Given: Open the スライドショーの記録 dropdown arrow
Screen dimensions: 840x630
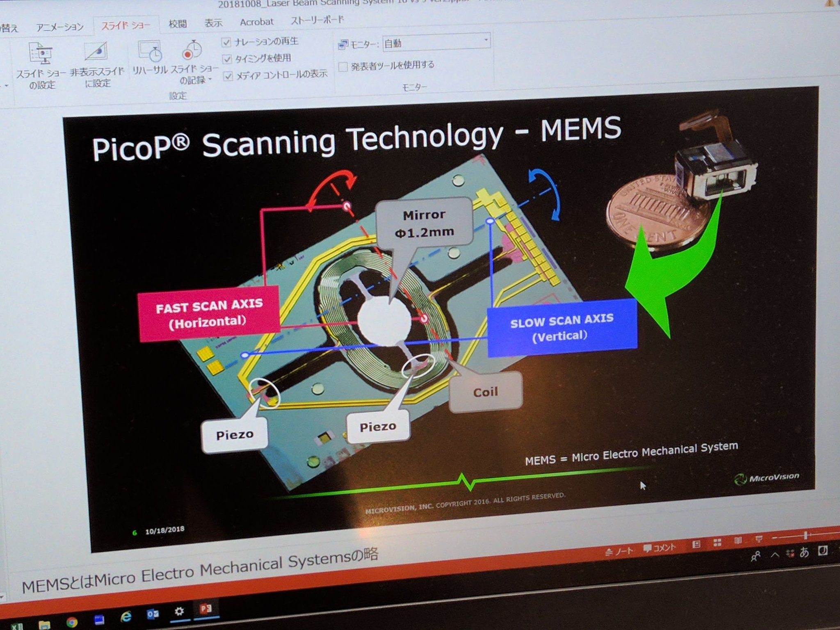Looking at the screenshot, I should (x=210, y=80).
